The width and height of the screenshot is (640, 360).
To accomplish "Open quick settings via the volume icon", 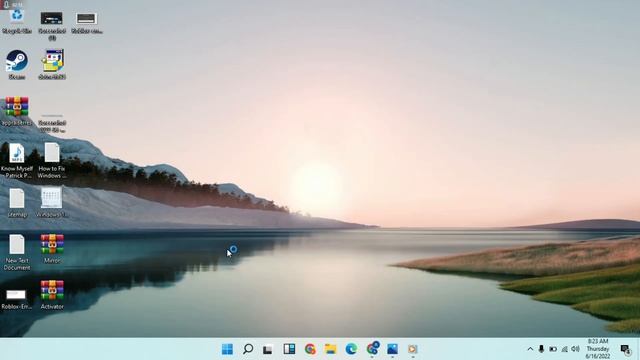I will pyautogui.click(x=576, y=349).
